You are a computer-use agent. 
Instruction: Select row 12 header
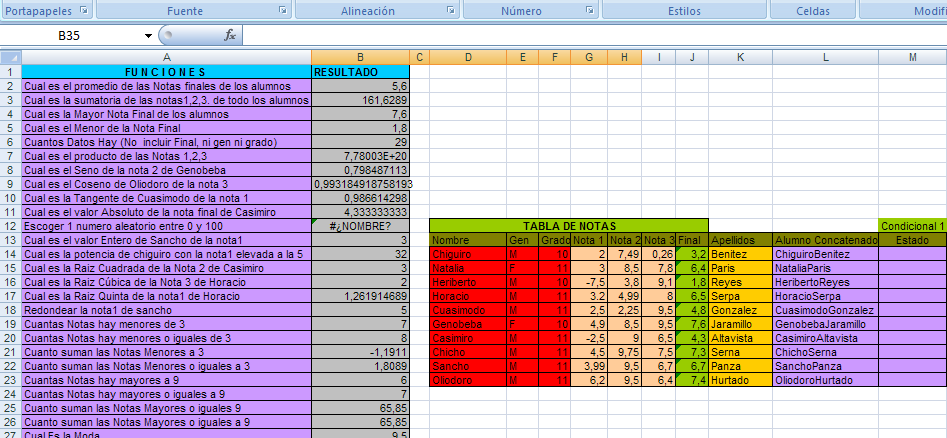(10, 226)
